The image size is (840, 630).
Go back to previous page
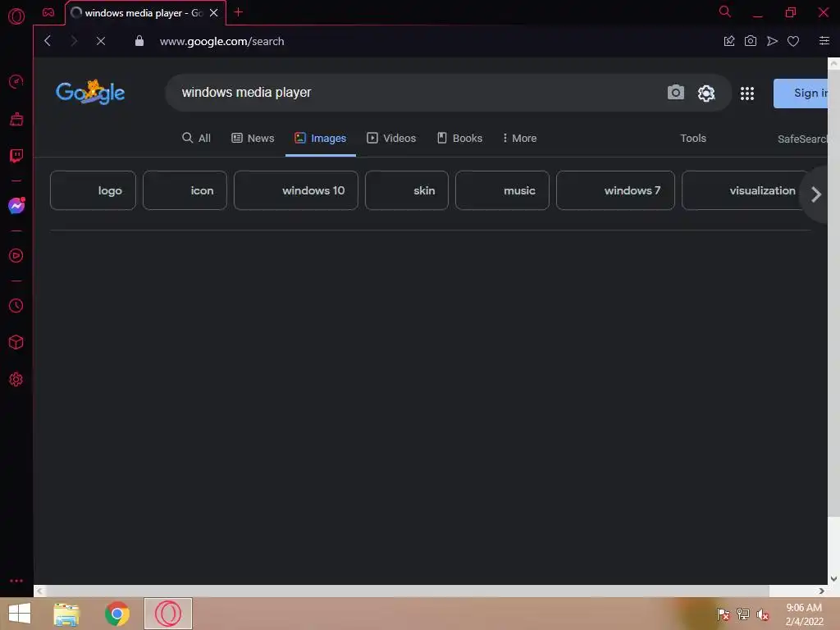[48, 41]
